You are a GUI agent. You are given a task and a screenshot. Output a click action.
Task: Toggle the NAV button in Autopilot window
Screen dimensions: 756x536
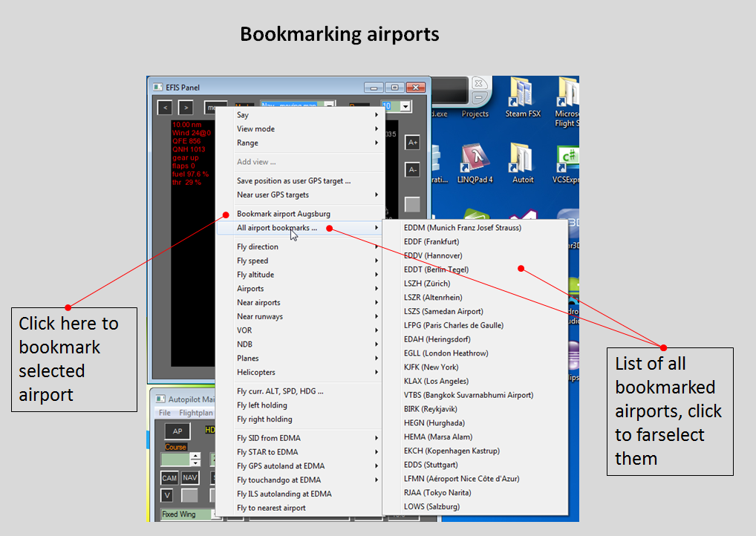click(190, 477)
